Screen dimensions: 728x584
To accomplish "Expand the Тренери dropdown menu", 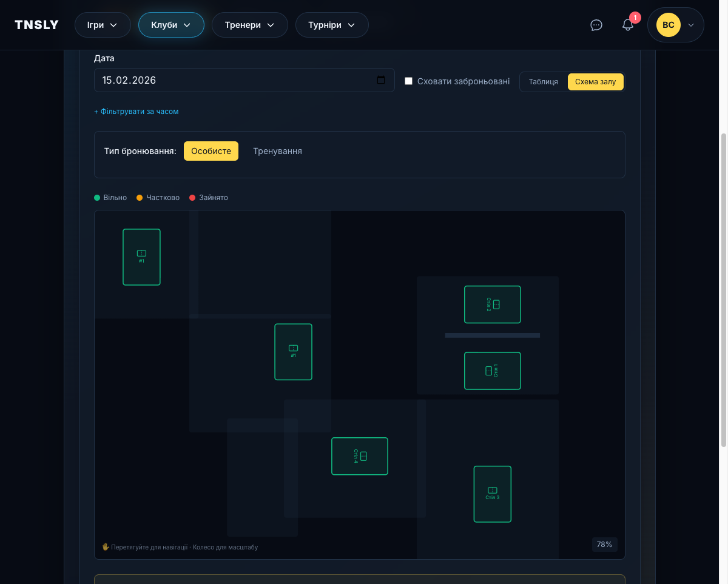I will tap(249, 25).
